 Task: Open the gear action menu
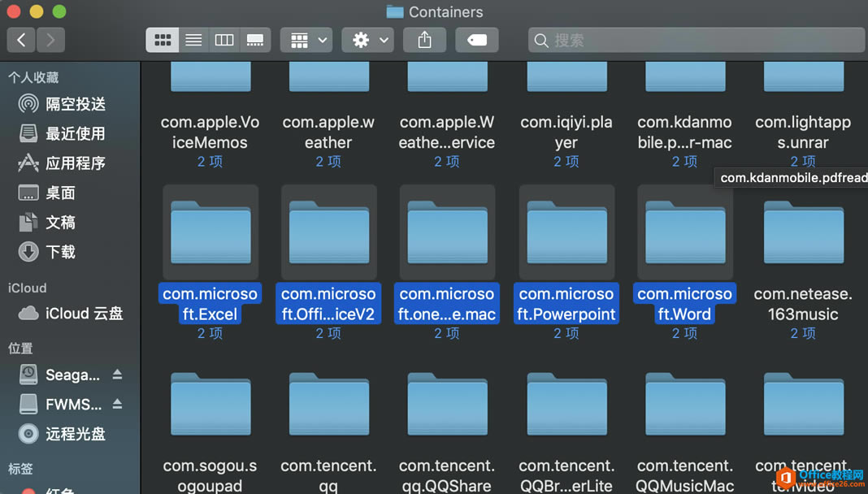(367, 40)
